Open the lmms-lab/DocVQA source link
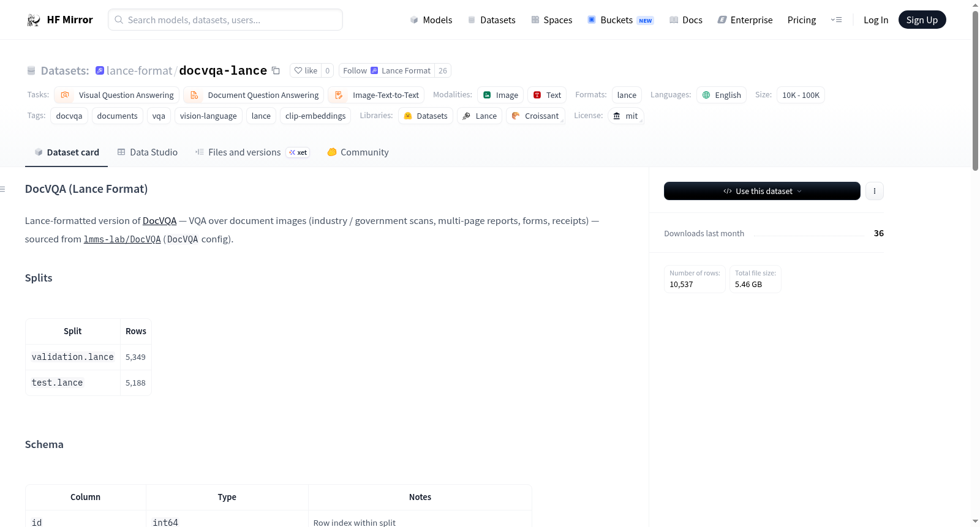The image size is (980, 527). [x=122, y=239]
